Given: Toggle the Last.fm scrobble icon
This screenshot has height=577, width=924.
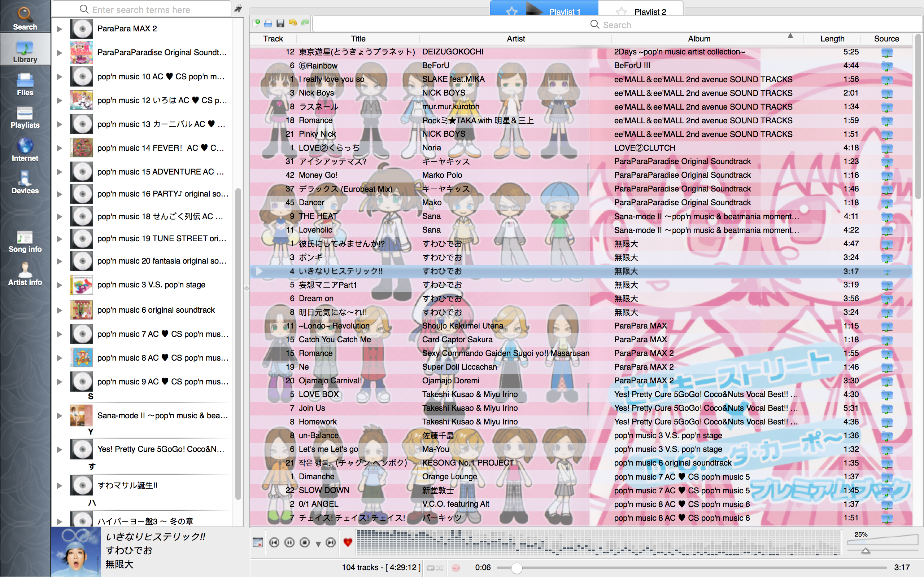Looking at the screenshot, I should click(x=456, y=568).
